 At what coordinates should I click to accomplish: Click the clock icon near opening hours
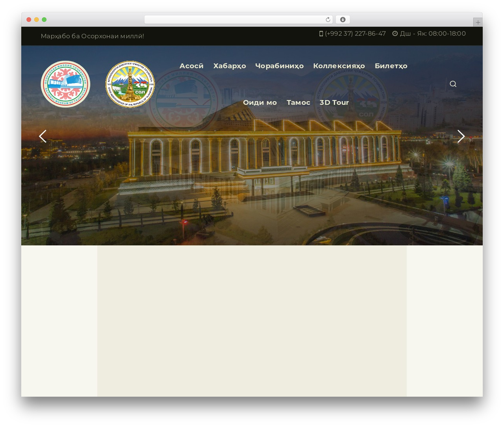[395, 33]
